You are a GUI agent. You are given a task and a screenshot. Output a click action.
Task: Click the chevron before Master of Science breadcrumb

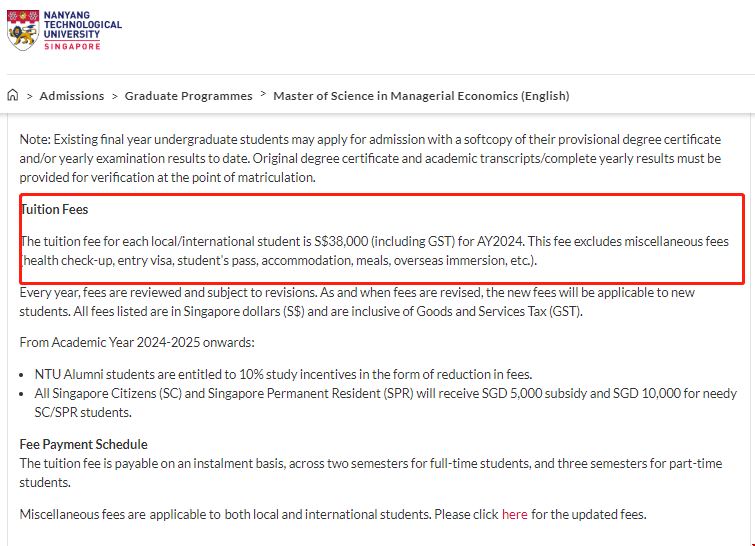tap(263, 95)
